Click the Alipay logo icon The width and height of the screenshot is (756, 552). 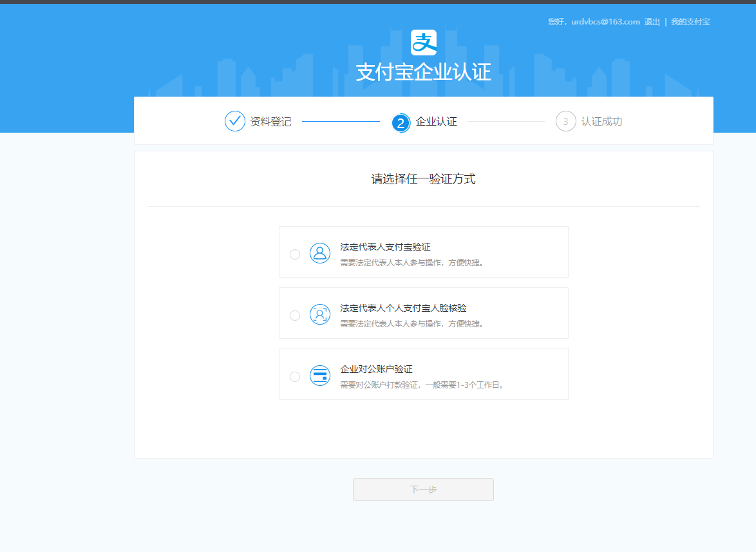pos(423,43)
